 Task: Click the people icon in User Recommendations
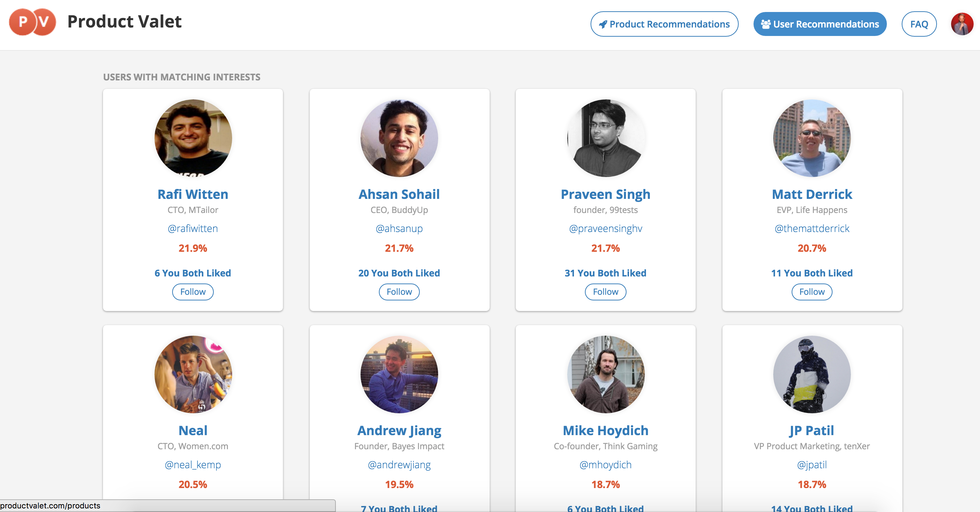[x=766, y=24]
